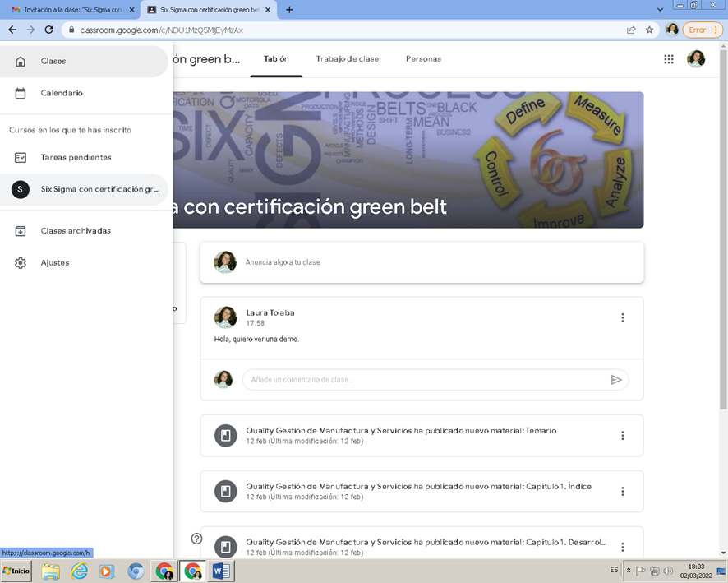
Task: Close the Gmail invitation tab
Action: pos(131,10)
